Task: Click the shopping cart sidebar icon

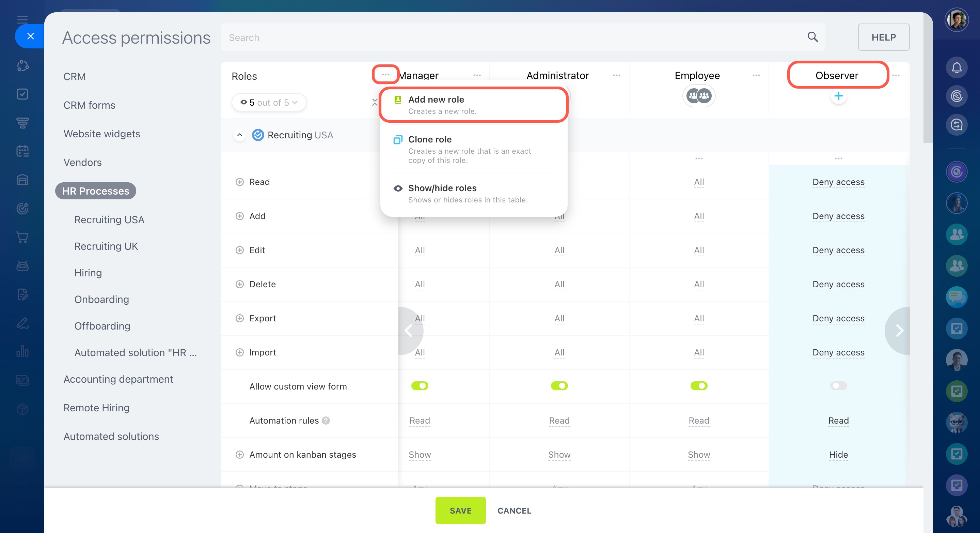Action: (22, 237)
